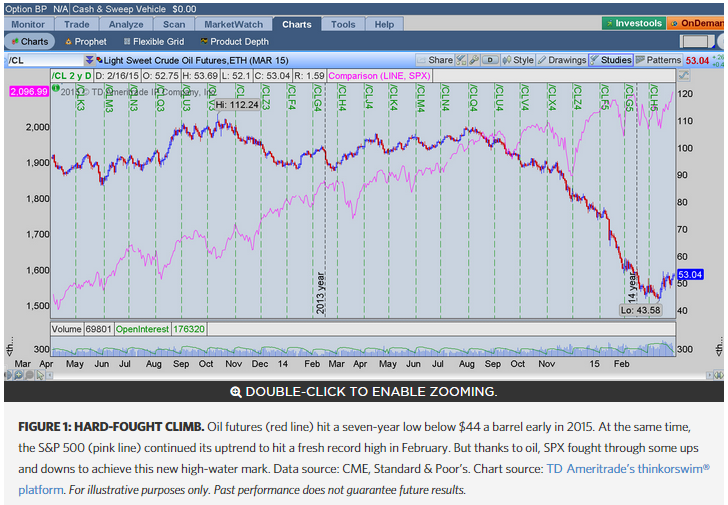Image resolution: width=728 pixels, height=505 pixels.
Task: Click the /CLX4 contract marker
Action: click(x=552, y=98)
